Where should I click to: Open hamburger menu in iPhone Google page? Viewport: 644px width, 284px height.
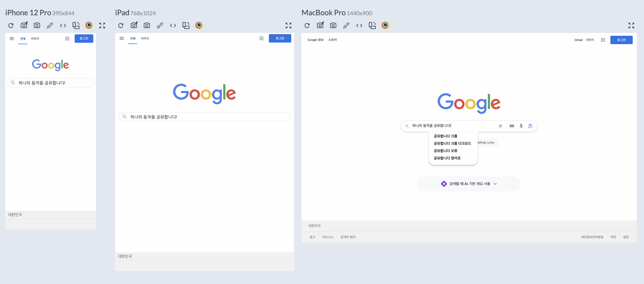(x=12, y=39)
